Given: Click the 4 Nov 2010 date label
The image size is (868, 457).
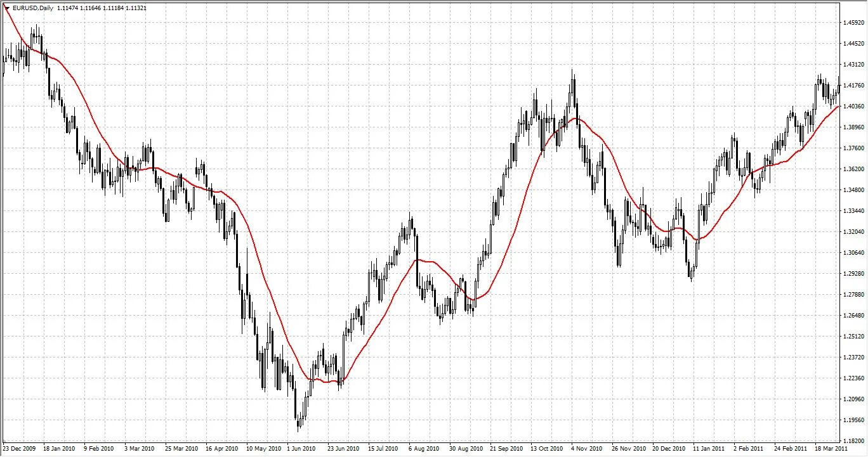Looking at the screenshot, I should (586, 449).
